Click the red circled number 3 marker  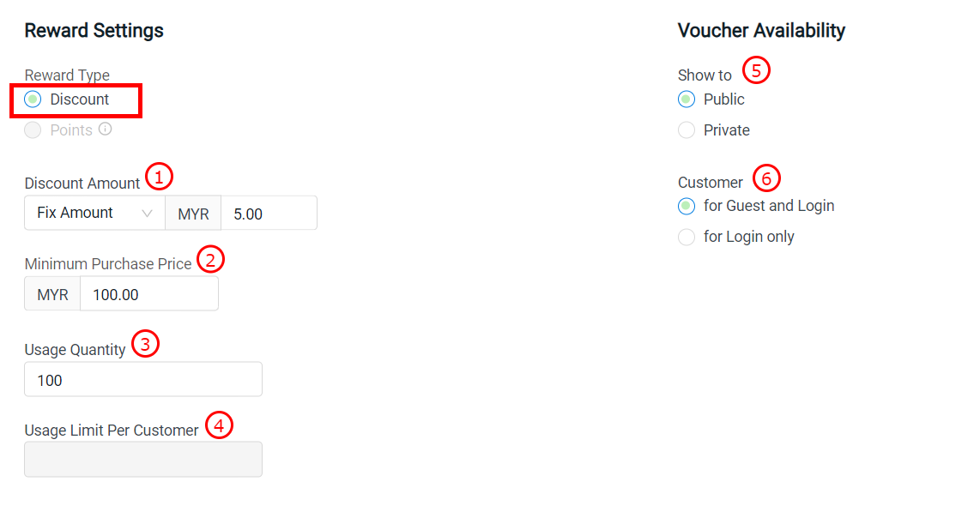coord(145,345)
